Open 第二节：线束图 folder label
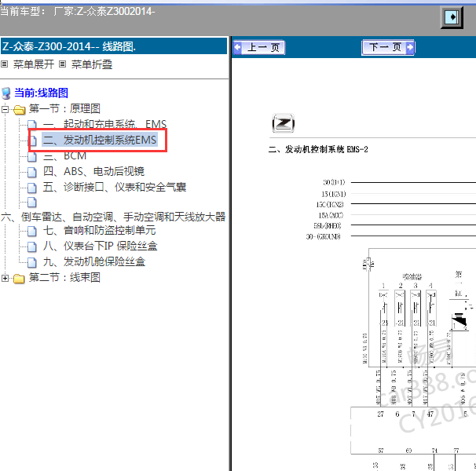 tap(64, 277)
